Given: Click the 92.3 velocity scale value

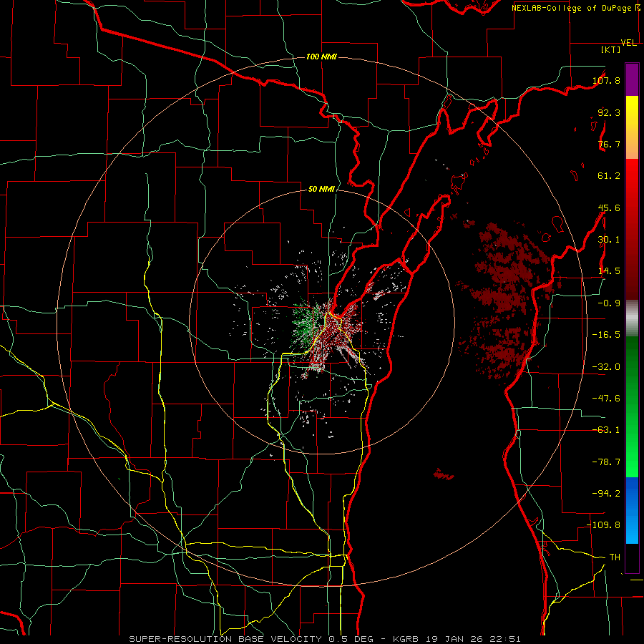Looking at the screenshot, I should [x=609, y=112].
